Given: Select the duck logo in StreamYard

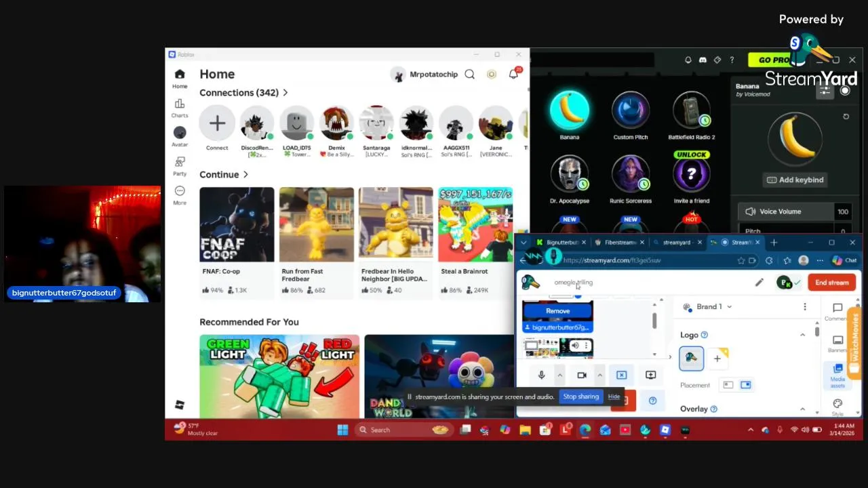Looking at the screenshot, I should coord(692,359).
